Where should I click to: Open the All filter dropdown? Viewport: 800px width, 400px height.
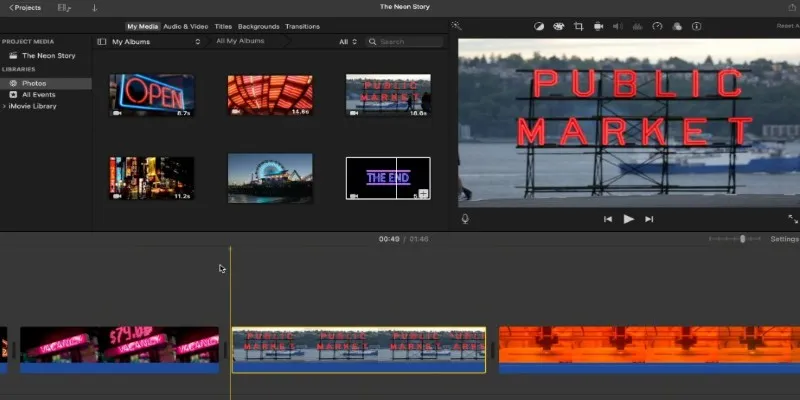(348, 42)
